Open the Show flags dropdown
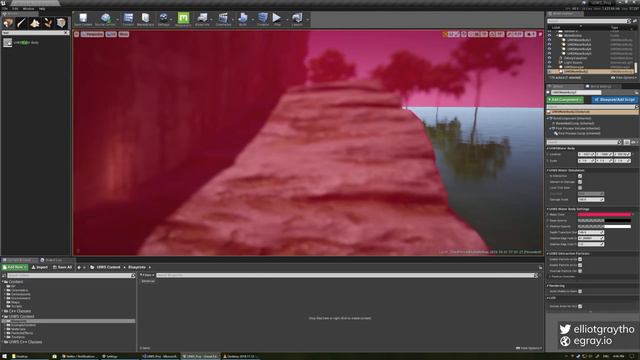 124,34
